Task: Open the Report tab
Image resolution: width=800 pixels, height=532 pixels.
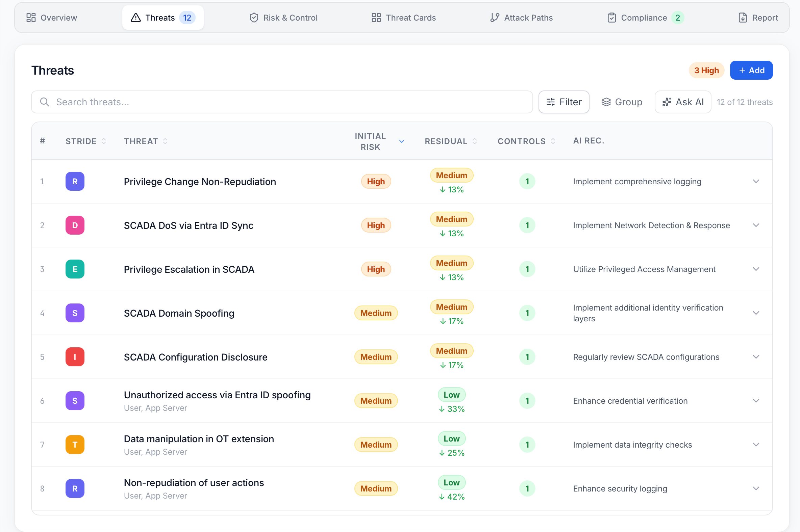Action: pyautogui.click(x=758, y=18)
